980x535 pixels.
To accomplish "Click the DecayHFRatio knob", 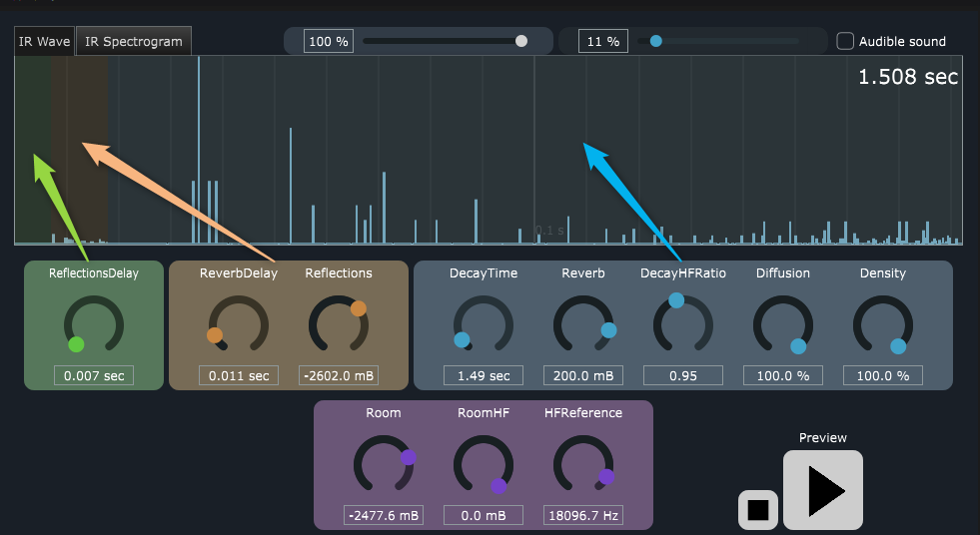I will [682, 326].
